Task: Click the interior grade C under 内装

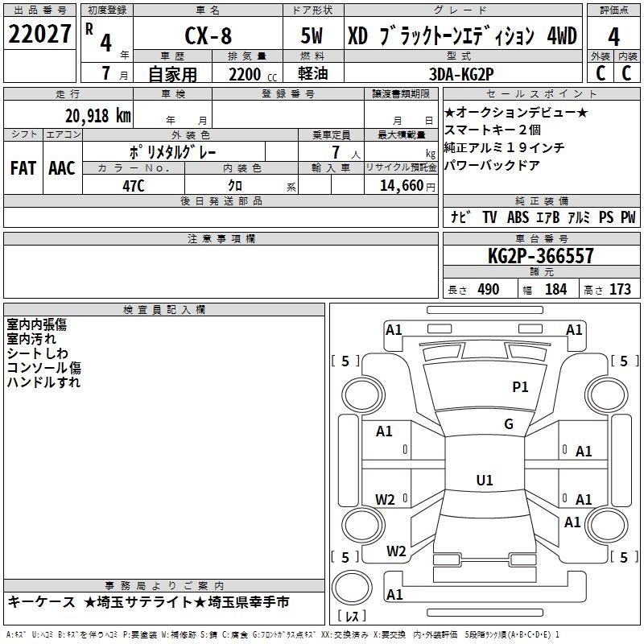Action: [626, 73]
